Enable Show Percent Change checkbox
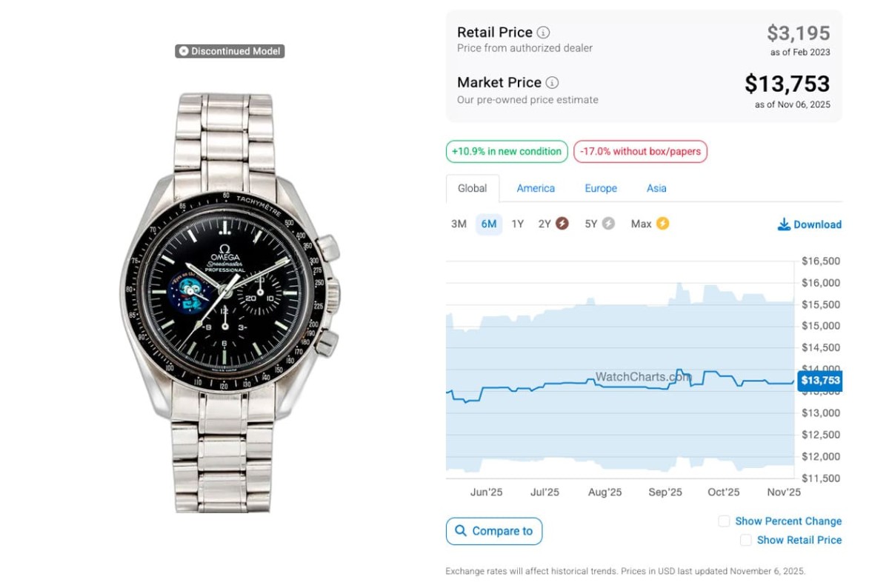Image resolution: width=889 pixels, height=588 pixels. (724, 521)
